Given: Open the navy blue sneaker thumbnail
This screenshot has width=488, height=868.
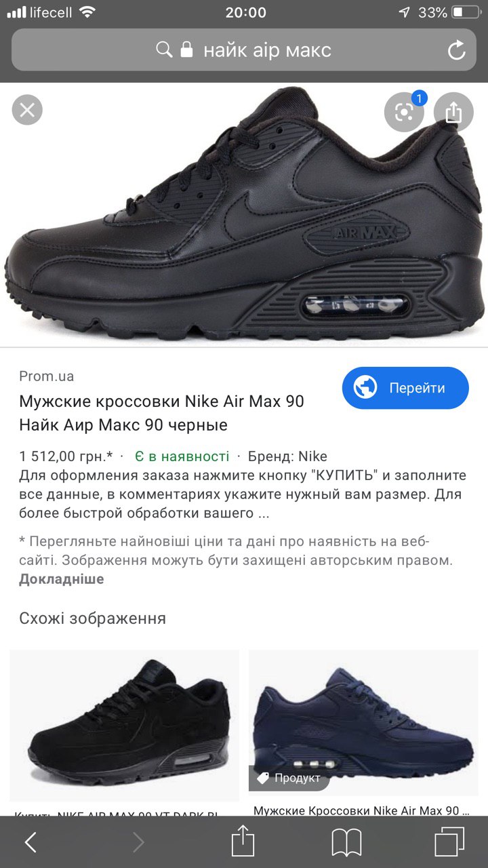Looking at the screenshot, I should 363,724.
